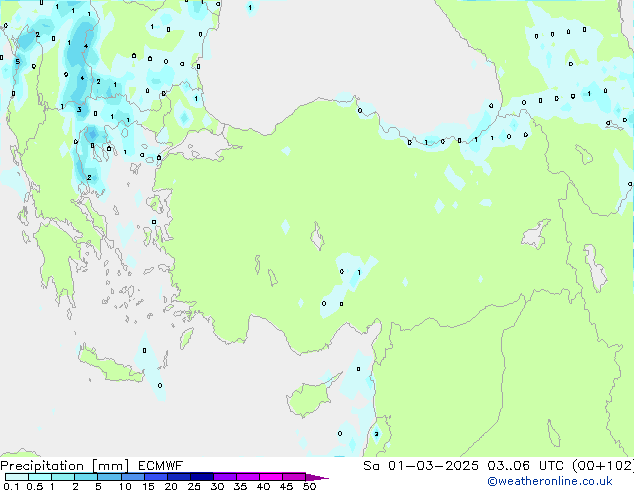This screenshot has height=490, width=634.
Task: Click the "15" legend scale label
Action: (148, 486)
